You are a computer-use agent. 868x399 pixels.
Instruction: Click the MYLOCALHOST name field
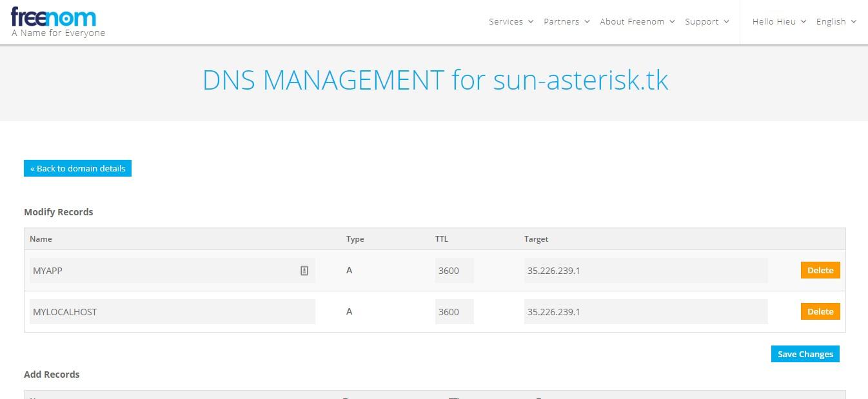[x=172, y=312]
